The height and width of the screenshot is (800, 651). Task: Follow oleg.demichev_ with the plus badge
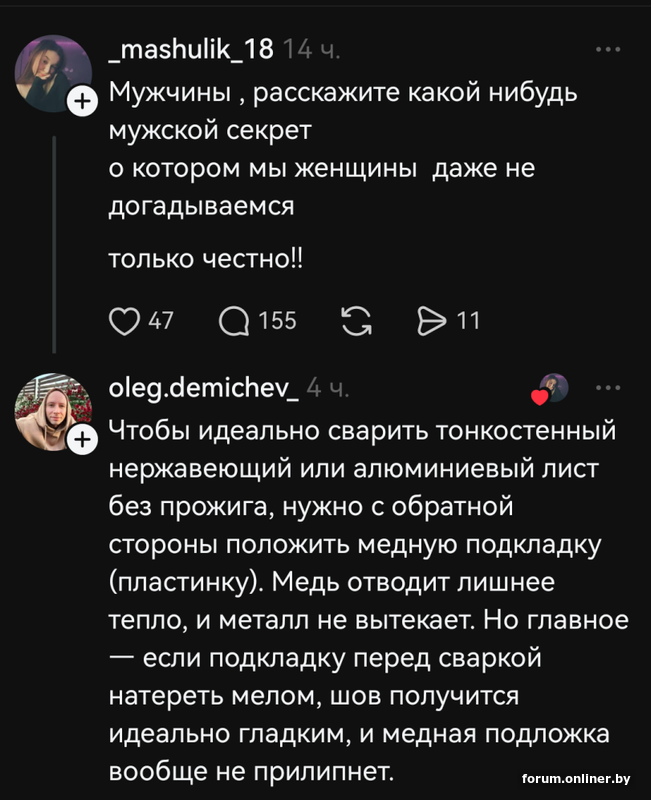(82, 438)
